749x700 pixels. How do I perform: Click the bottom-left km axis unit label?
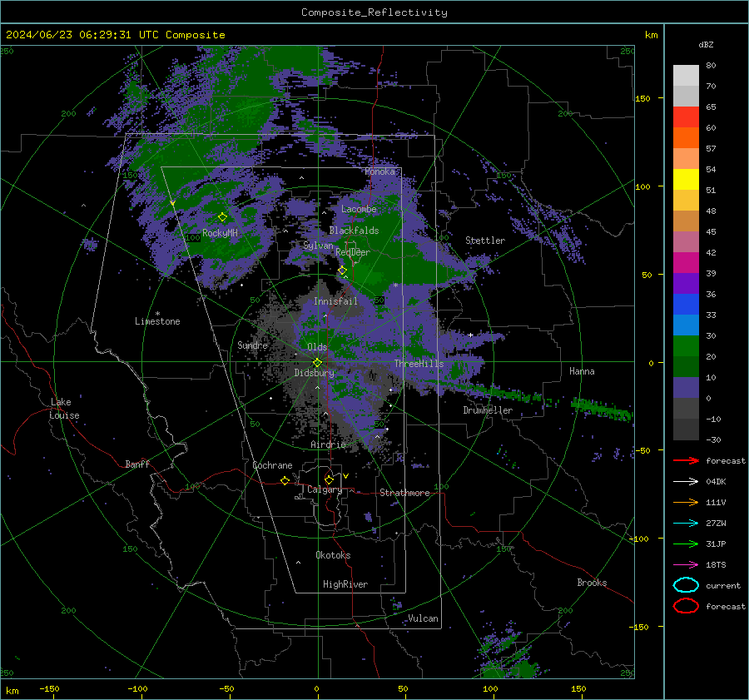[12, 691]
